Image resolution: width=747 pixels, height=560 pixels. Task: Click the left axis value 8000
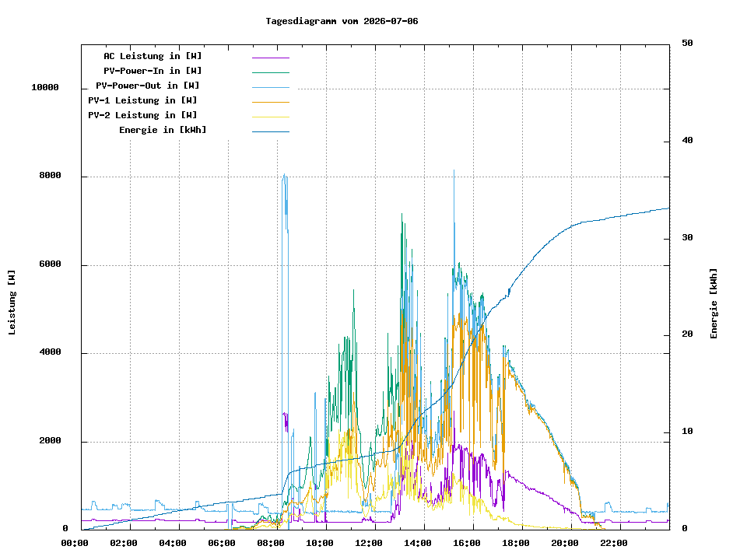(50, 176)
